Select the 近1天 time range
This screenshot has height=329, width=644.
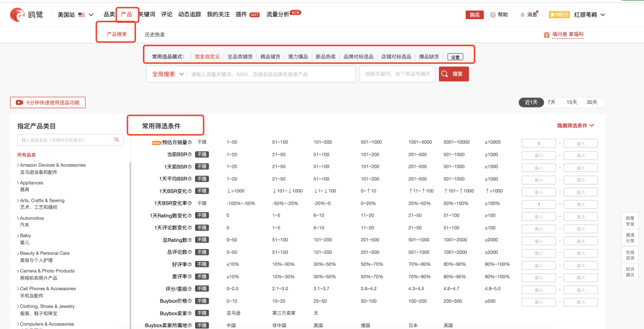(x=531, y=102)
